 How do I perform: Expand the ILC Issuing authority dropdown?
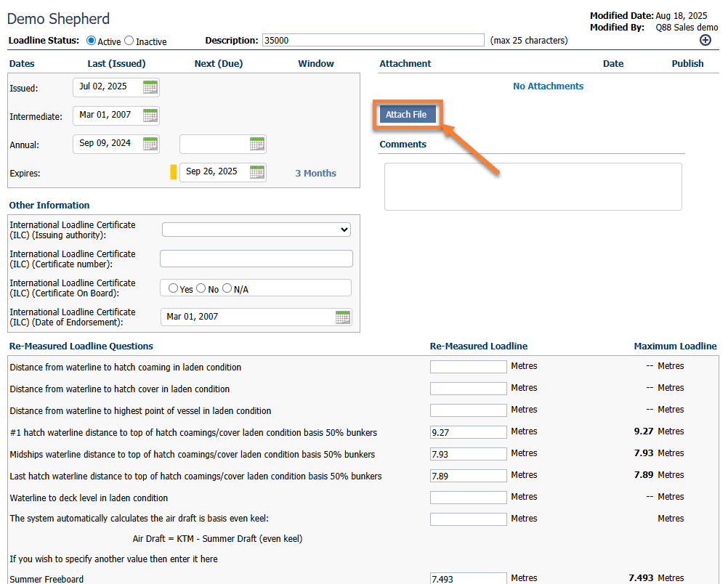[256, 230]
